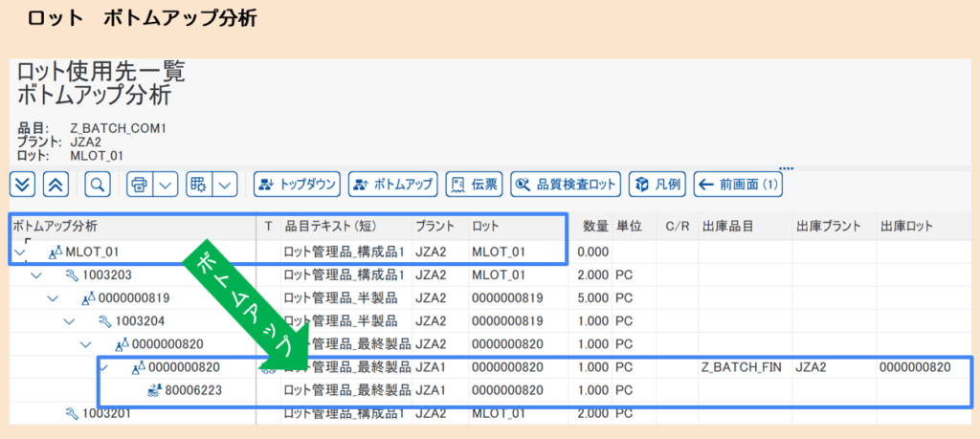Click the print icon

click(x=140, y=184)
